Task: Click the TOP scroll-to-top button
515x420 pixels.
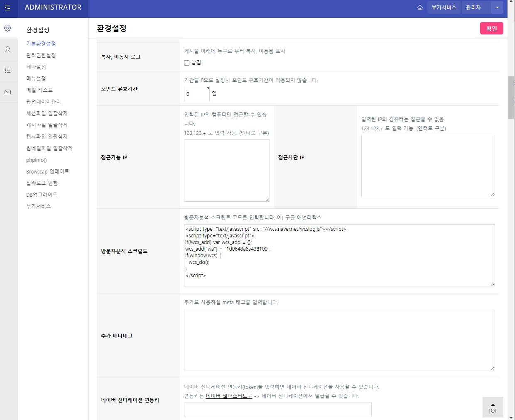Action: coord(493,408)
